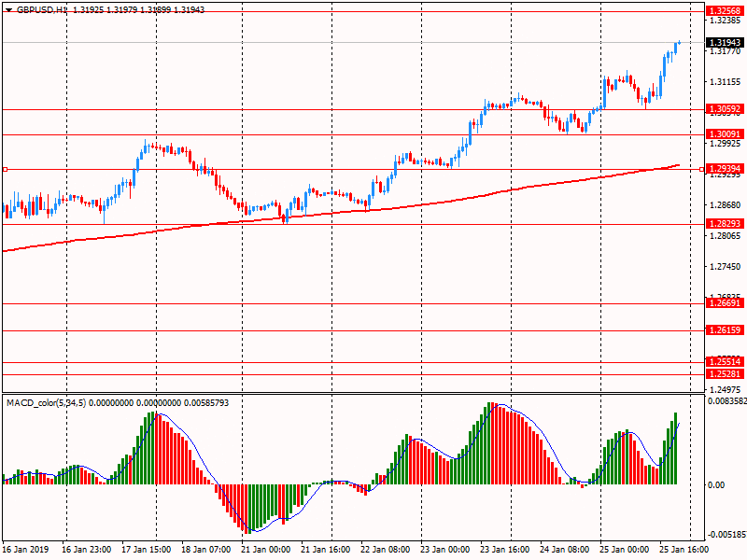Grab the left handle of the 1.29394 line
The image size is (747, 560).
click(6, 169)
